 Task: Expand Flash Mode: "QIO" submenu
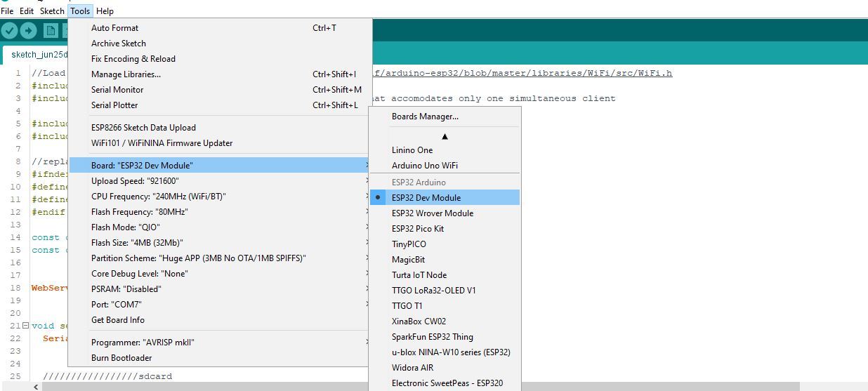tap(220, 227)
